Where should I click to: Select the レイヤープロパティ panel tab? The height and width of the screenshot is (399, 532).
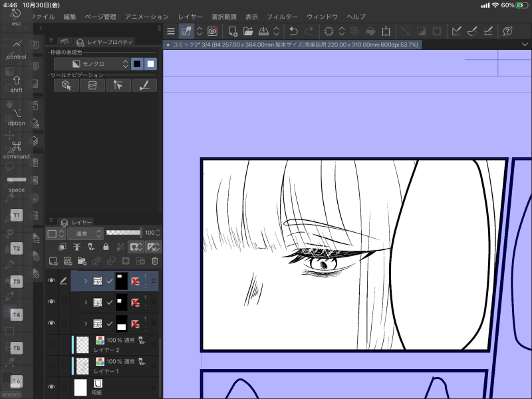click(104, 42)
